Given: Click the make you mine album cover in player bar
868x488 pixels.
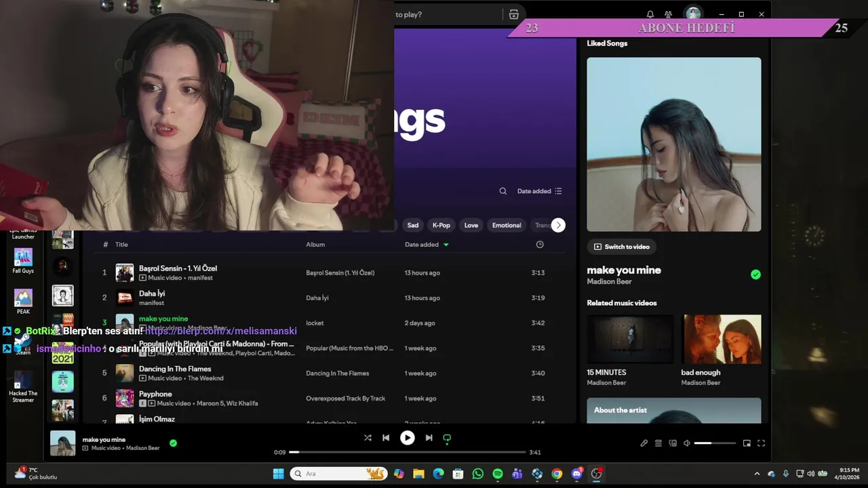Looking at the screenshot, I should 63,443.
